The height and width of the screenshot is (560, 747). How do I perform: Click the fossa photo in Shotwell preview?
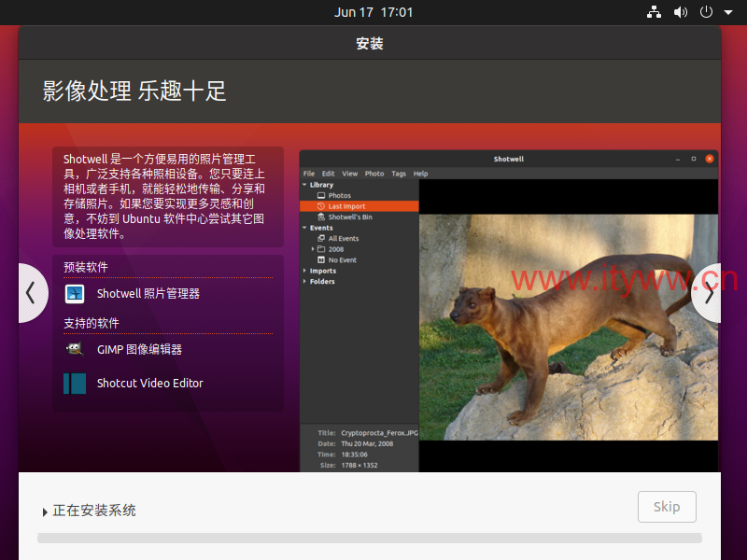click(569, 328)
